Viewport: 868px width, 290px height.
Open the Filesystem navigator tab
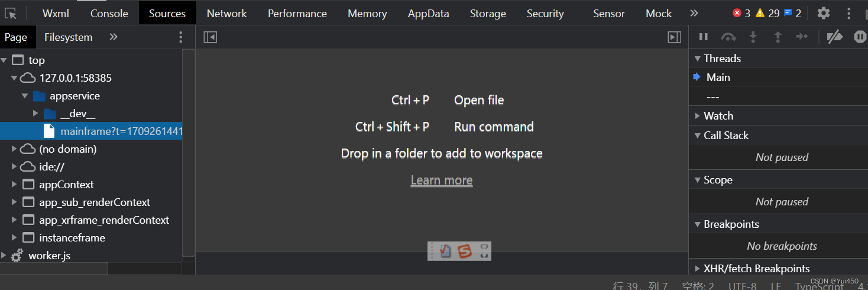pyautogui.click(x=69, y=37)
